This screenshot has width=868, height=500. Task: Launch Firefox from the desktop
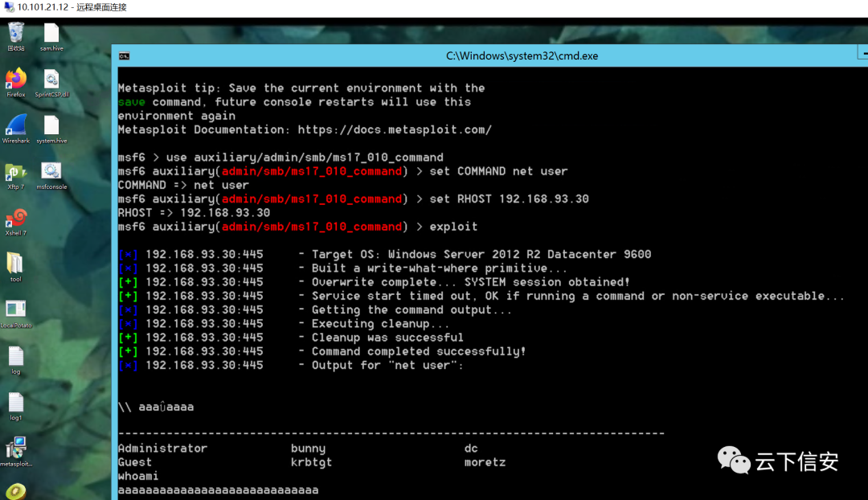pyautogui.click(x=15, y=83)
